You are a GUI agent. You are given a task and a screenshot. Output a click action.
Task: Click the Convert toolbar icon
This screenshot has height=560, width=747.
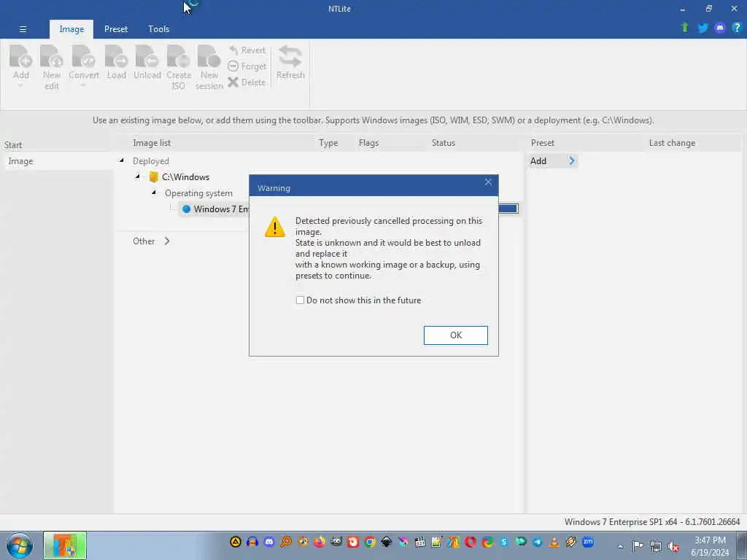point(83,57)
